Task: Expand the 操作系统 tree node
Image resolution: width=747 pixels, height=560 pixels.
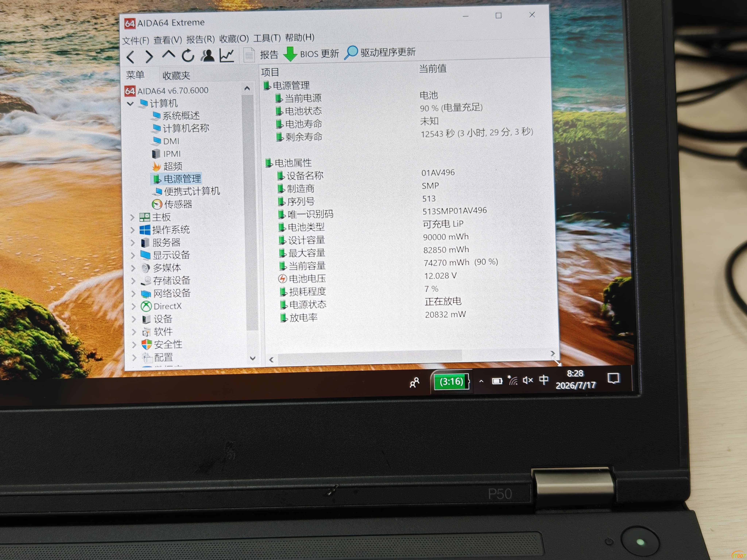Action: coord(132,230)
